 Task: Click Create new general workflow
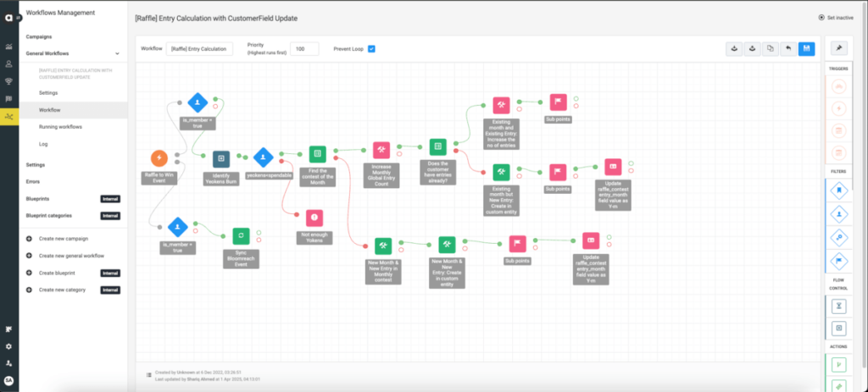pyautogui.click(x=71, y=256)
